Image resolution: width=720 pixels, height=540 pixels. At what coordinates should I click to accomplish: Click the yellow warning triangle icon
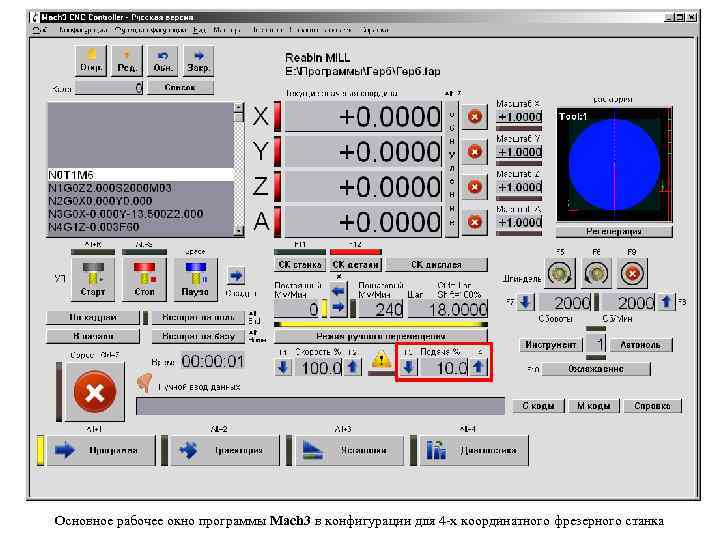click(x=381, y=360)
